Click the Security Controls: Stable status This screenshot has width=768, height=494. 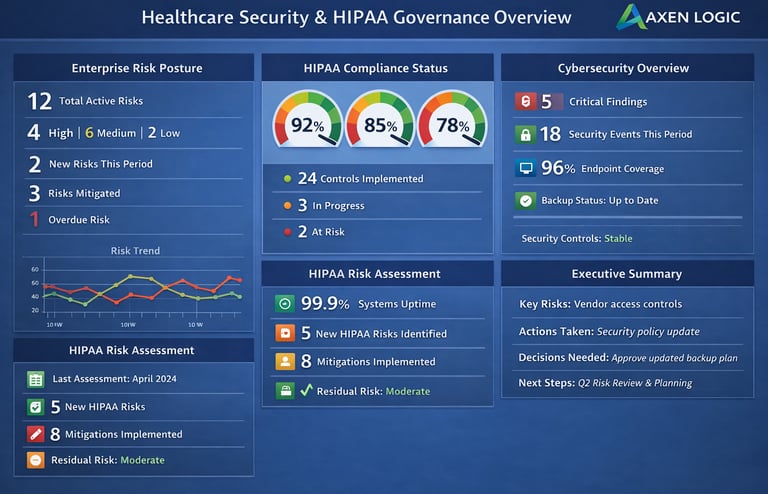pyautogui.click(x=576, y=238)
